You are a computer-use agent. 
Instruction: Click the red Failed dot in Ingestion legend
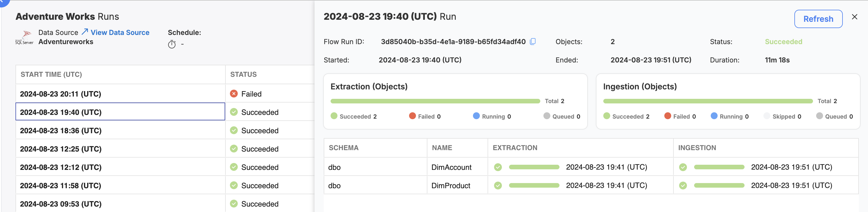pyautogui.click(x=667, y=116)
